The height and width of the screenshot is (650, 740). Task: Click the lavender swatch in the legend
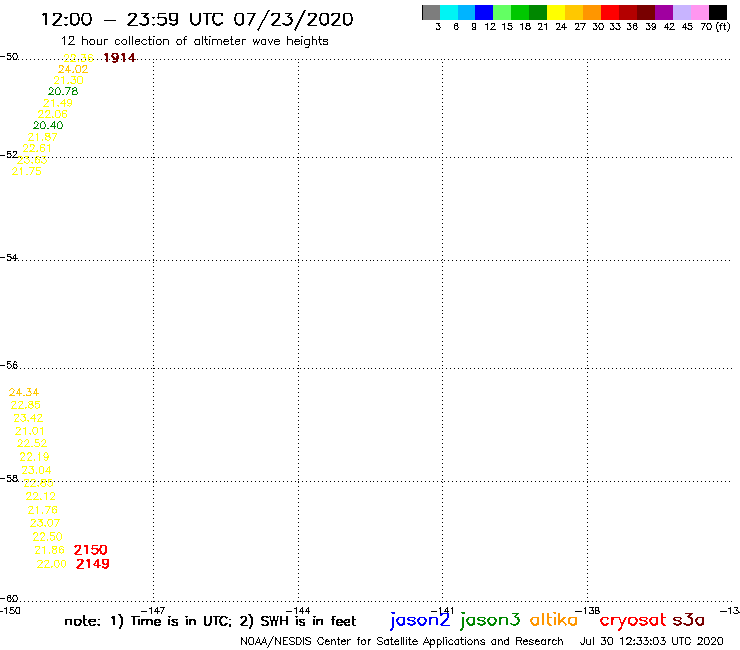[681, 12]
